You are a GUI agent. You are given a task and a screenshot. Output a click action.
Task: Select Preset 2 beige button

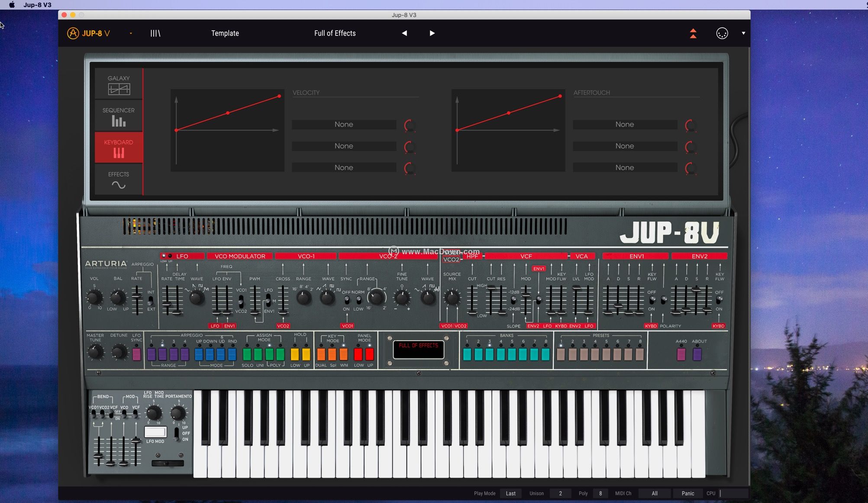[572, 354]
